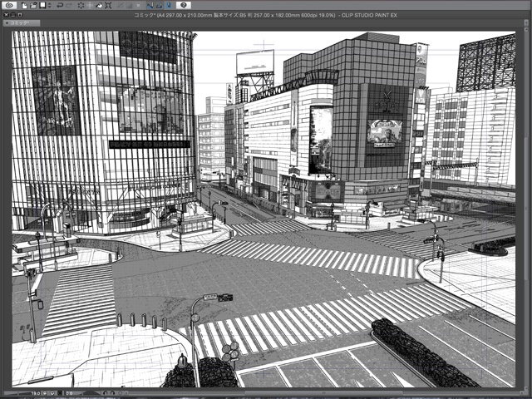Click the horizontal canvas scrollbar

tap(323, 393)
